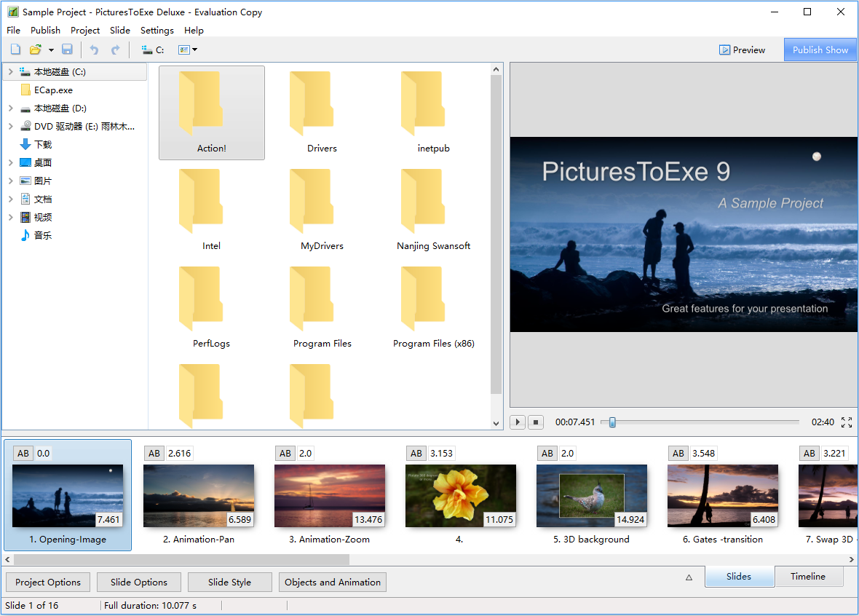This screenshot has width=859, height=616.
Task: Select slide 2 Animation-Pan thumbnail
Action: tap(199, 495)
